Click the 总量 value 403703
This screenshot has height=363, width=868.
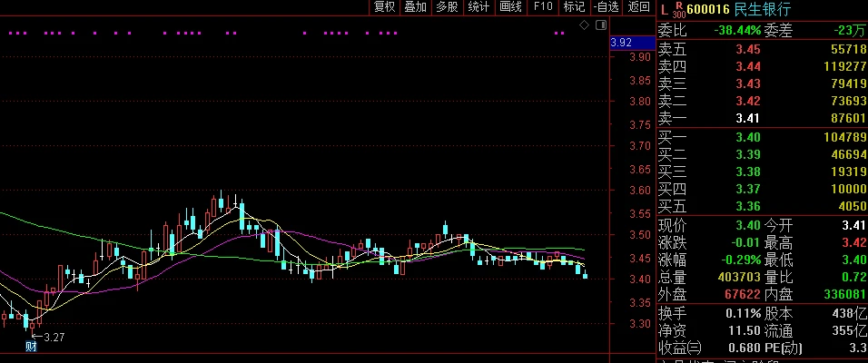(737, 277)
